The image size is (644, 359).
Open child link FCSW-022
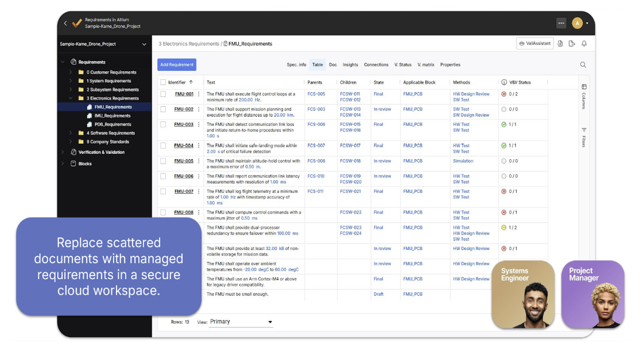coord(351,212)
